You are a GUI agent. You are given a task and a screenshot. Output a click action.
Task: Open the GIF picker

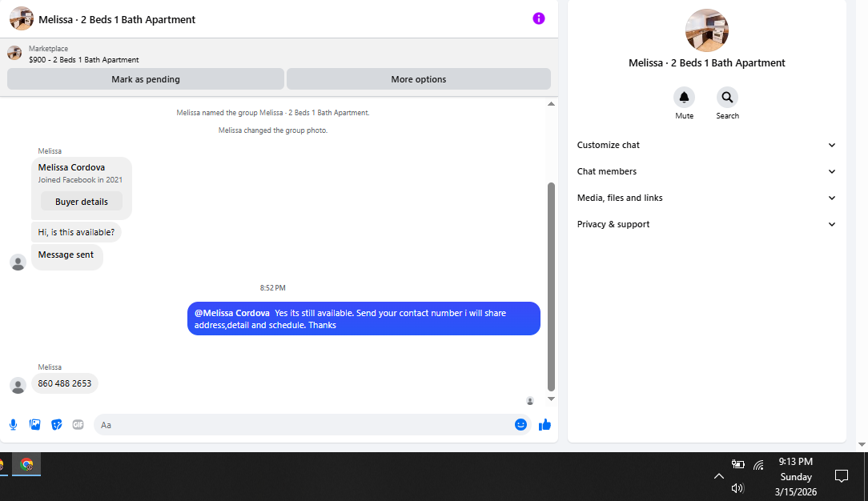coord(78,425)
